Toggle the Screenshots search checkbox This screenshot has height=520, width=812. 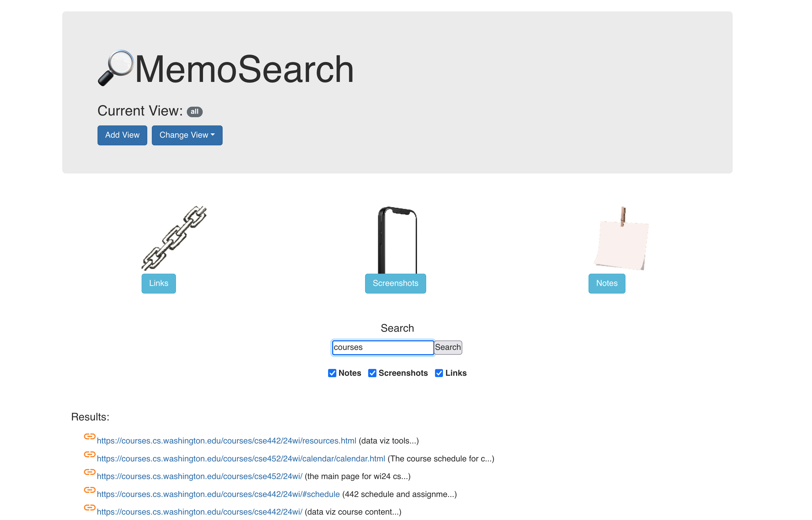pyautogui.click(x=372, y=373)
